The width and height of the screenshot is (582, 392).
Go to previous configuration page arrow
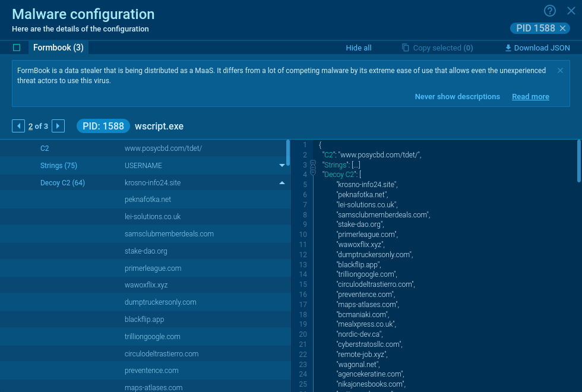point(18,126)
